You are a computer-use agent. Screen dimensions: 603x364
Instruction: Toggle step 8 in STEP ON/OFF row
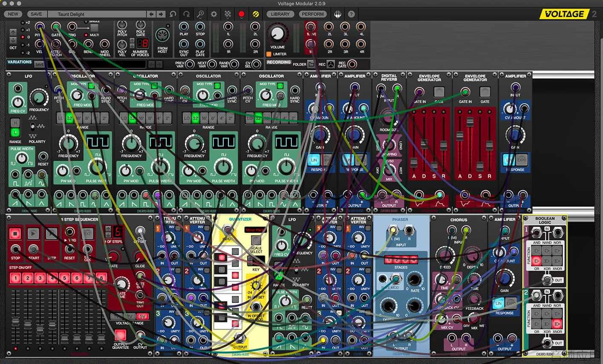pyautogui.click(x=101, y=278)
